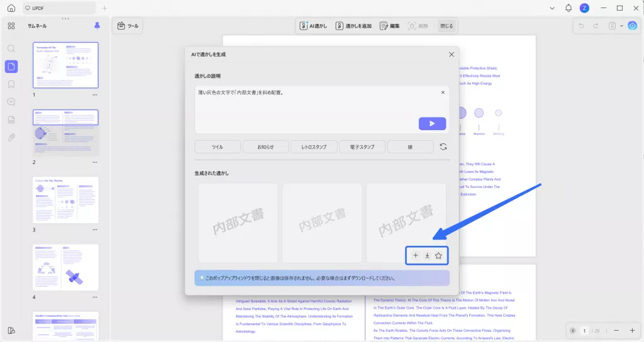Screen dimensions: 644x342
Task: Redo the last action
Action: 596,26
